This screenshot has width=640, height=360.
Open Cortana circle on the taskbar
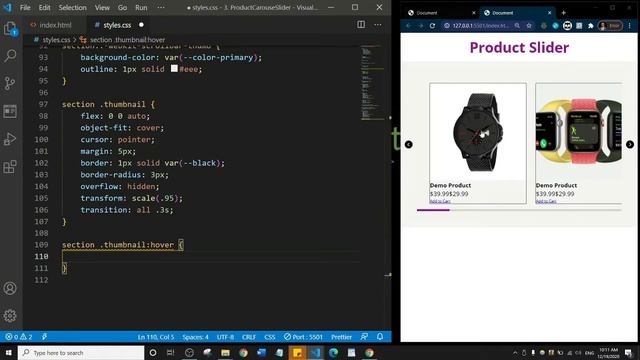coord(153,353)
